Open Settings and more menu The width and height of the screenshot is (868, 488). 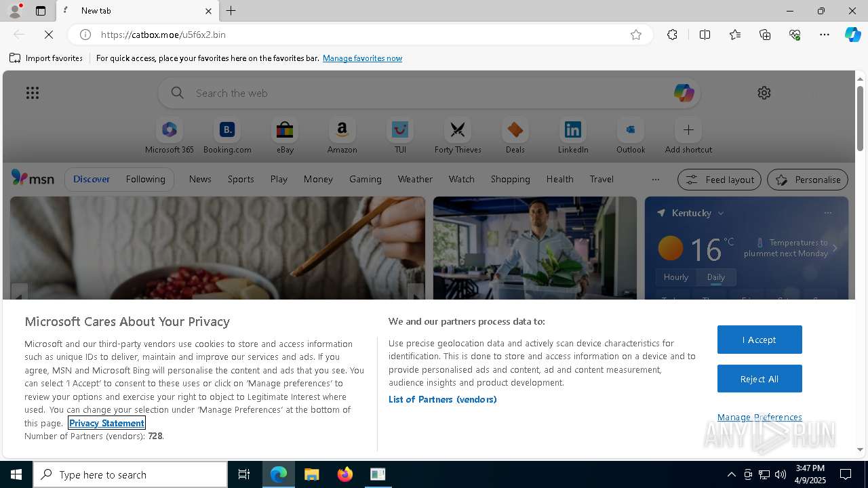coord(825,35)
